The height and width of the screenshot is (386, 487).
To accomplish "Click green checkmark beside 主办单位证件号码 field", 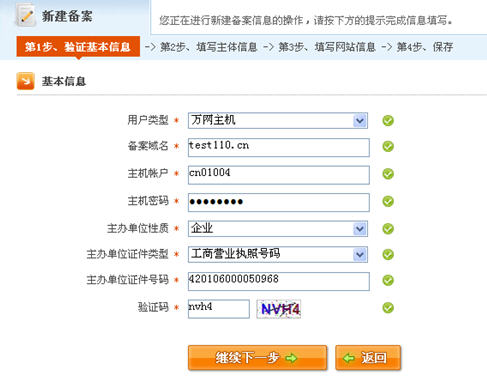I will 388,280.
